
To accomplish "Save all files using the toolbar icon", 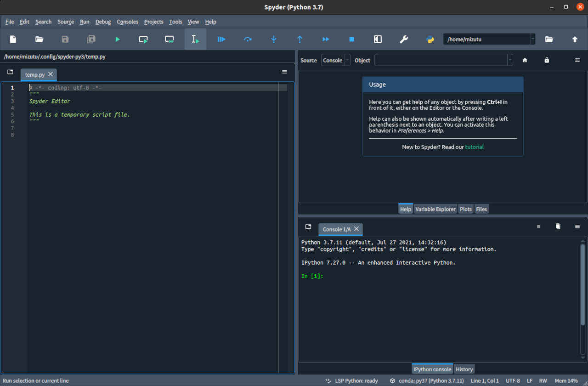I will tap(91, 40).
